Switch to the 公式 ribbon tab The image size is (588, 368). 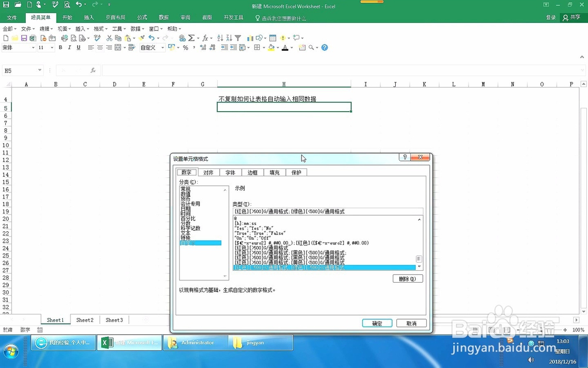point(142,18)
